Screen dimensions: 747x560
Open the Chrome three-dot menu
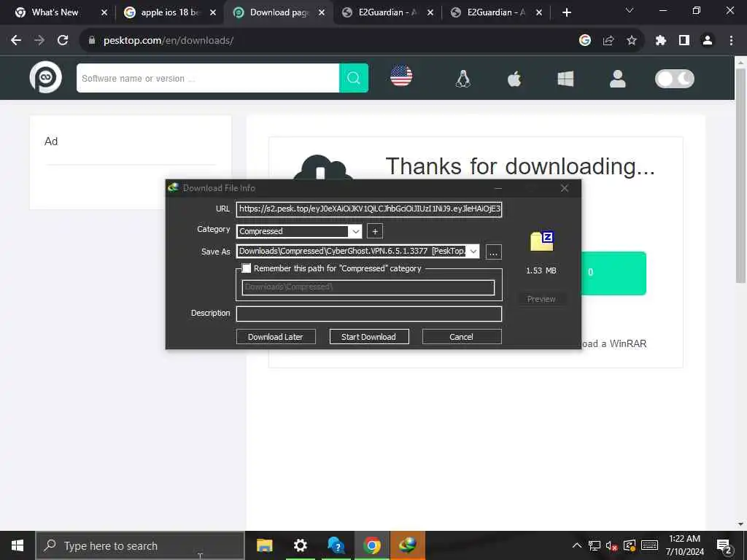tap(731, 41)
